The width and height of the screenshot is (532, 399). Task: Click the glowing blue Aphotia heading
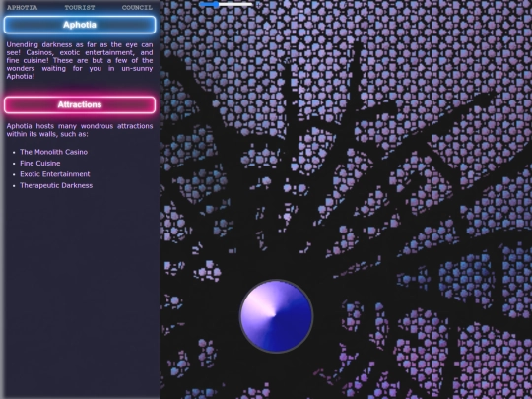(x=80, y=25)
